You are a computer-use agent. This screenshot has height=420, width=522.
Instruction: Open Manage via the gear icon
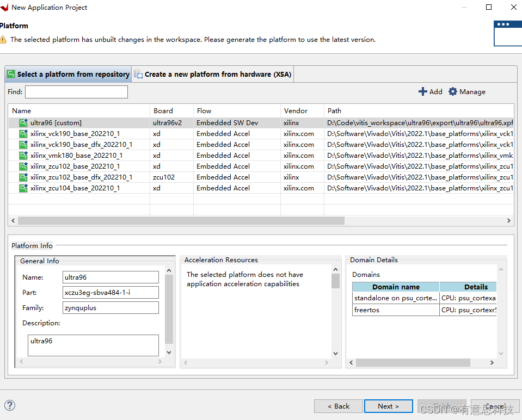(453, 91)
